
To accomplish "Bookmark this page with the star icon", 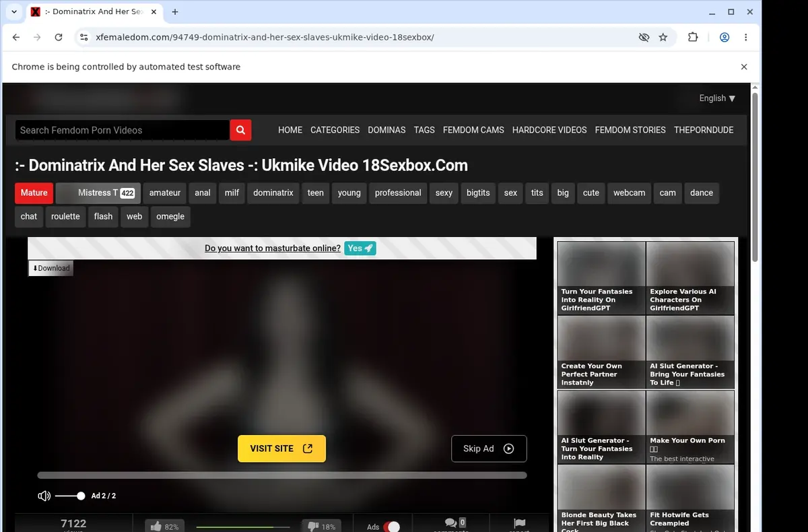I will pyautogui.click(x=663, y=37).
